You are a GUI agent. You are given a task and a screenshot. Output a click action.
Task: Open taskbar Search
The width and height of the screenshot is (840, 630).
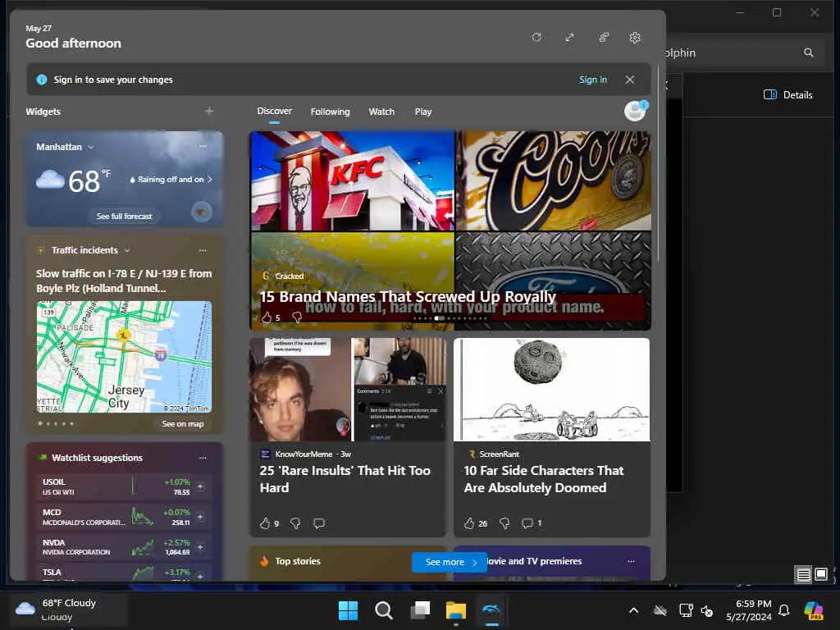(384, 610)
